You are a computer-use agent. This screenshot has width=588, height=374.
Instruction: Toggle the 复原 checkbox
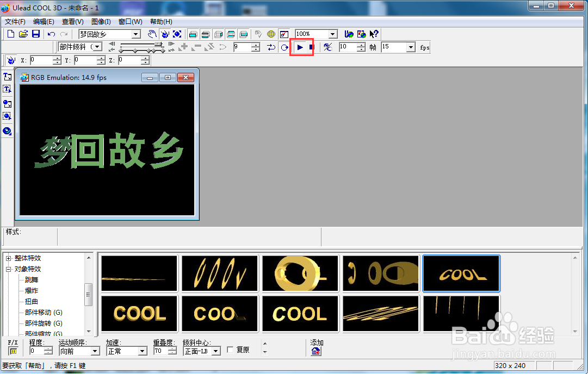230,350
